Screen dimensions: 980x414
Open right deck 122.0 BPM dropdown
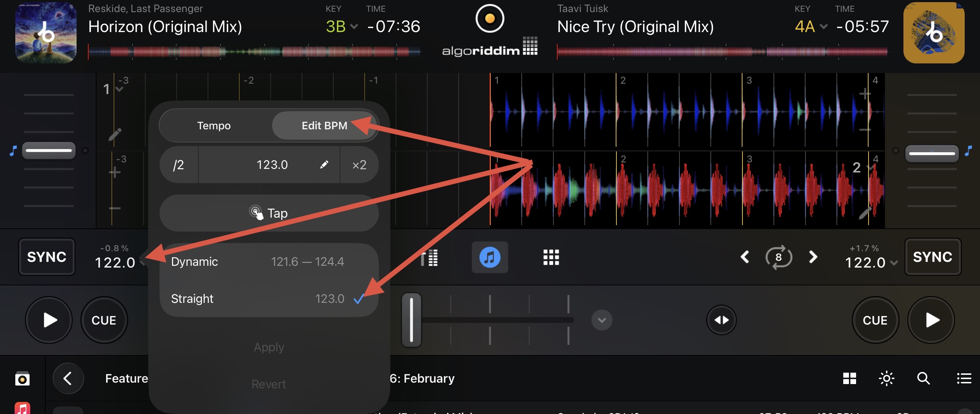(871, 263)
